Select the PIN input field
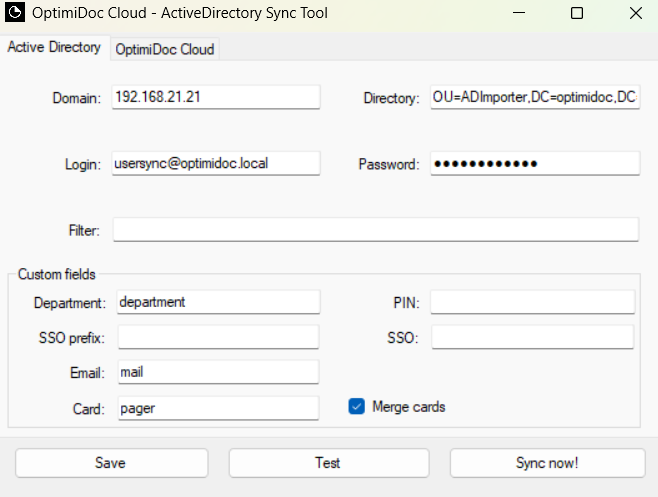 click(x=532, y=302)
